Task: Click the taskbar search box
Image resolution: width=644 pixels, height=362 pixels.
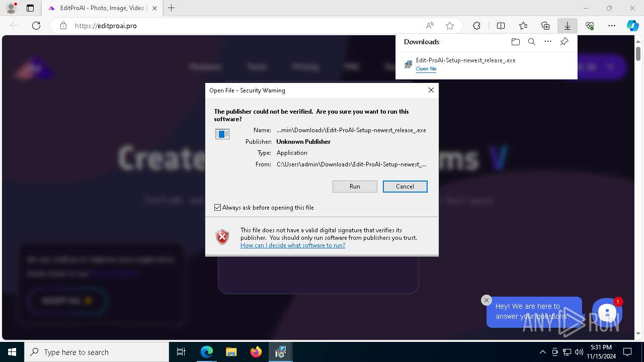Action: pyautogui.click(x=97, y=352)
